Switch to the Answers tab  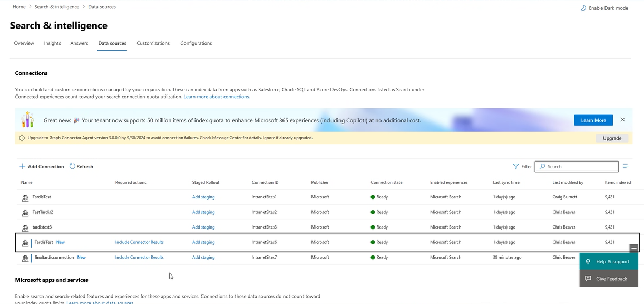tap(80, 43)
